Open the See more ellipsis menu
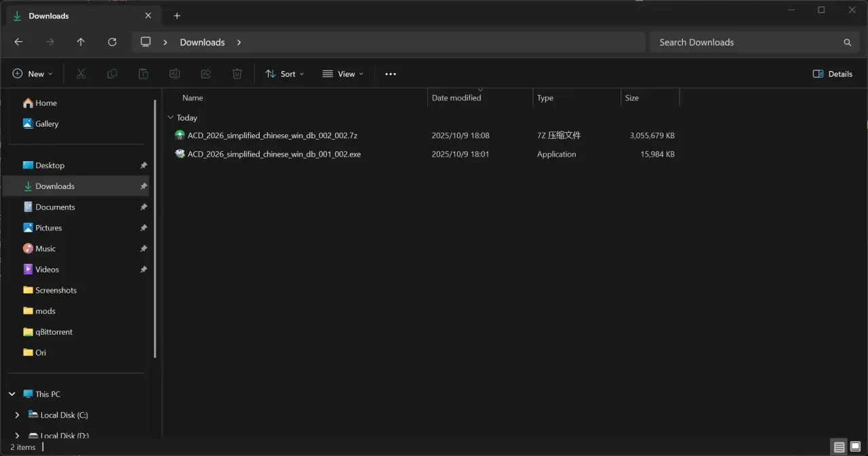 [391, 74]
